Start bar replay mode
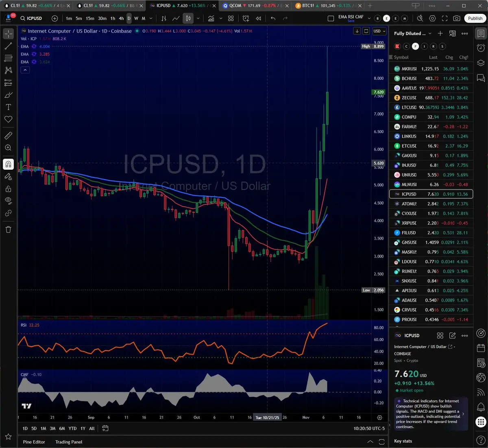488x448 pixels. tap(259, 18)
